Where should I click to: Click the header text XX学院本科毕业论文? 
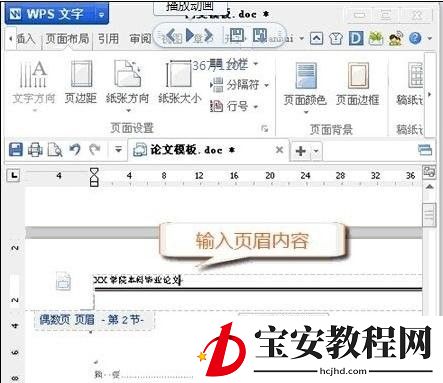(x=138, y=280)
